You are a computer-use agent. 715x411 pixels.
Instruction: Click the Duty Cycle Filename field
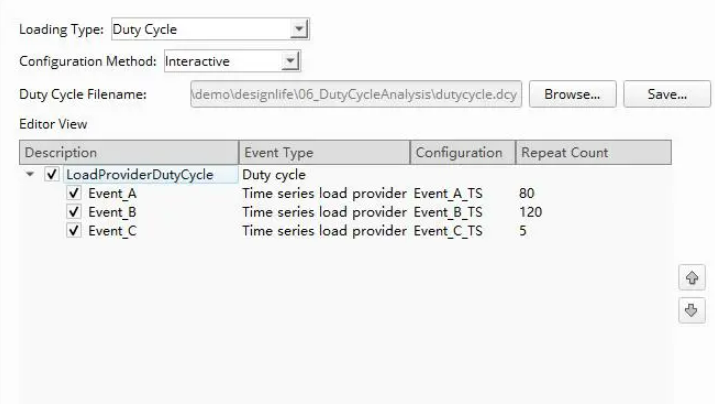[355, 95]
